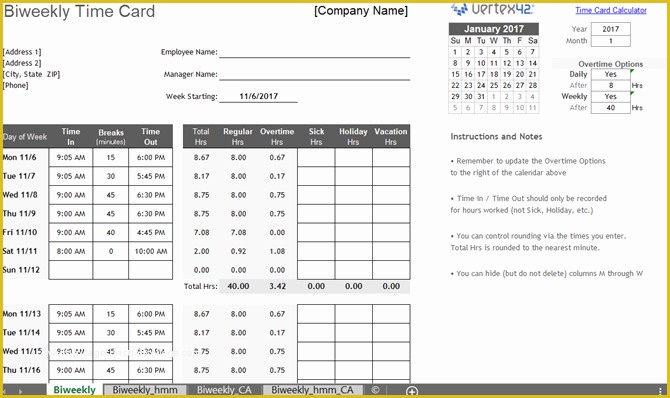Select Wed 11/8 Time In 9:00 AM
The height and width of the screenshot is (398, 670).
[71, 195]
